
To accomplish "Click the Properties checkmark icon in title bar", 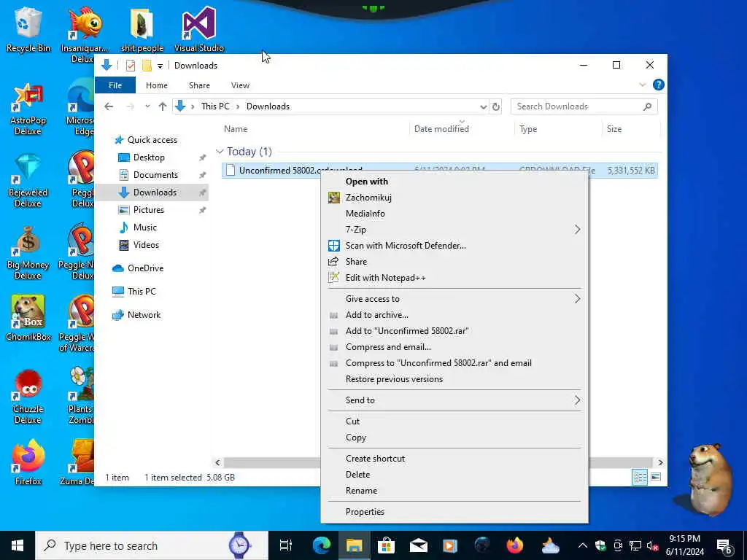I will [130, 65].
